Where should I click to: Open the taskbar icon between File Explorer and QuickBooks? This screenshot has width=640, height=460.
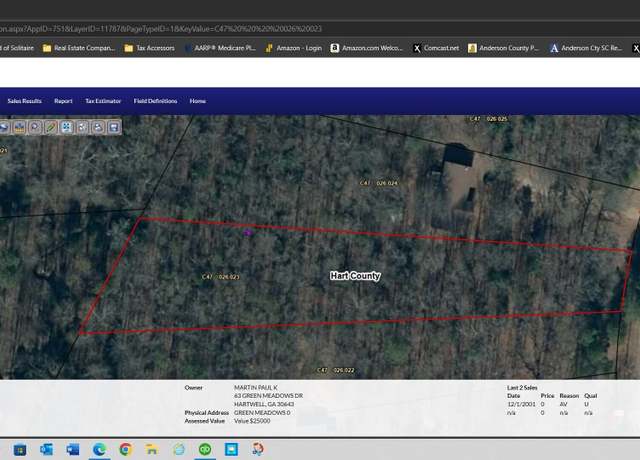pos(179,450)
